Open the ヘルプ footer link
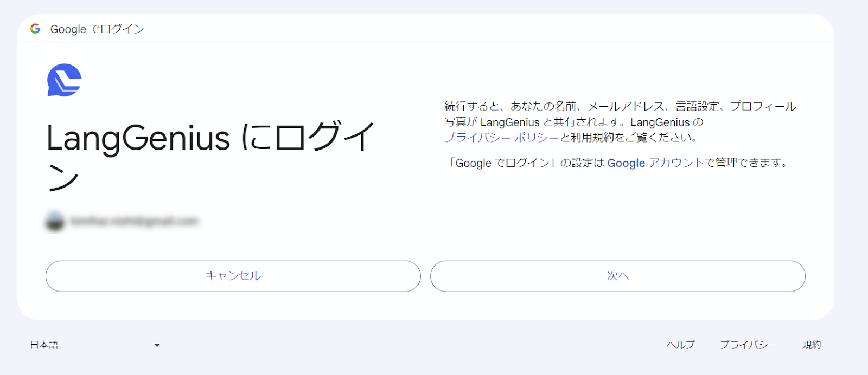Screen dimensions: 868x375 (x=681, y=345)
